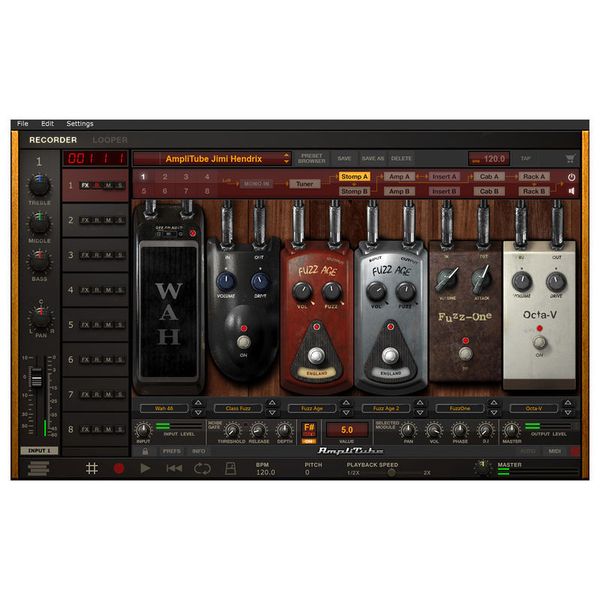Click the 120.0 BPM display field
This screenshot has height=600, width=600.
coord(489,159)
